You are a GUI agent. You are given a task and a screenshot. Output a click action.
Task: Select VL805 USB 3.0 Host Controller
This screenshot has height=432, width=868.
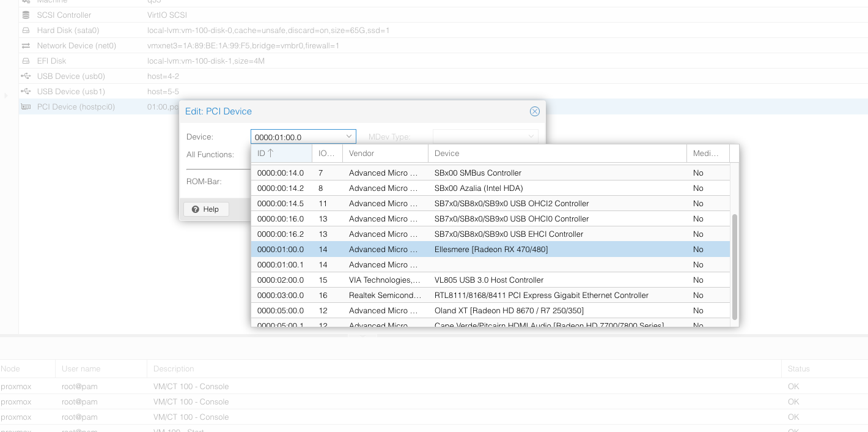[489, 280]
